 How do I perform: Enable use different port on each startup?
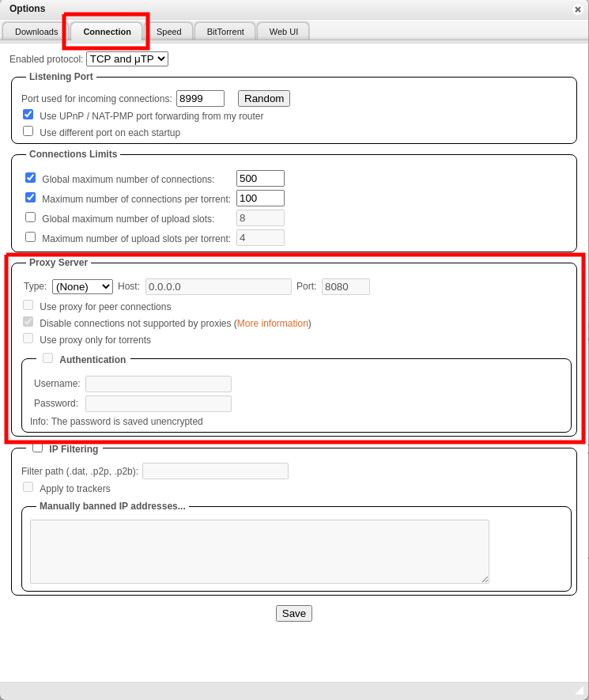coord(28,131)
